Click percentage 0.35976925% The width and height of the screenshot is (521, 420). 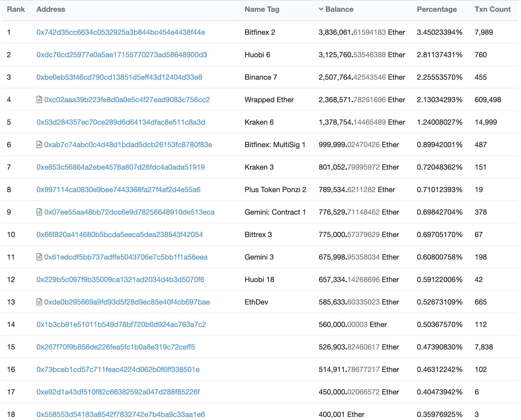pos(440,414)
